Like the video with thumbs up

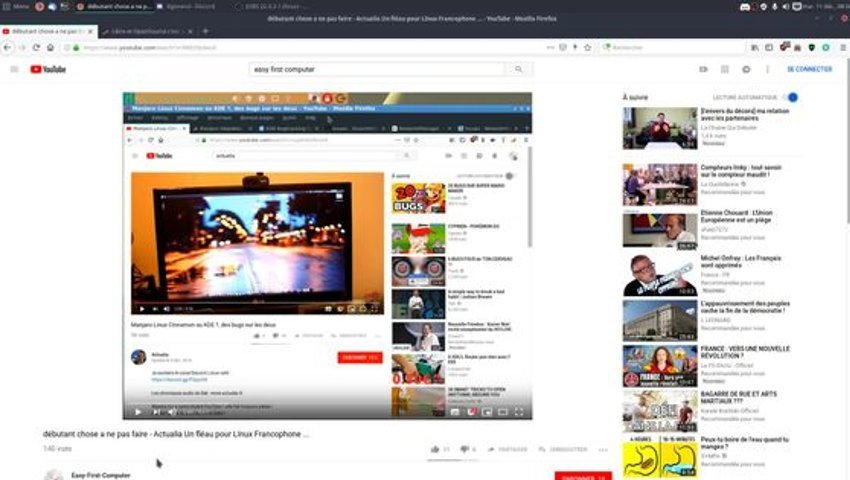[x=435, y=449]
